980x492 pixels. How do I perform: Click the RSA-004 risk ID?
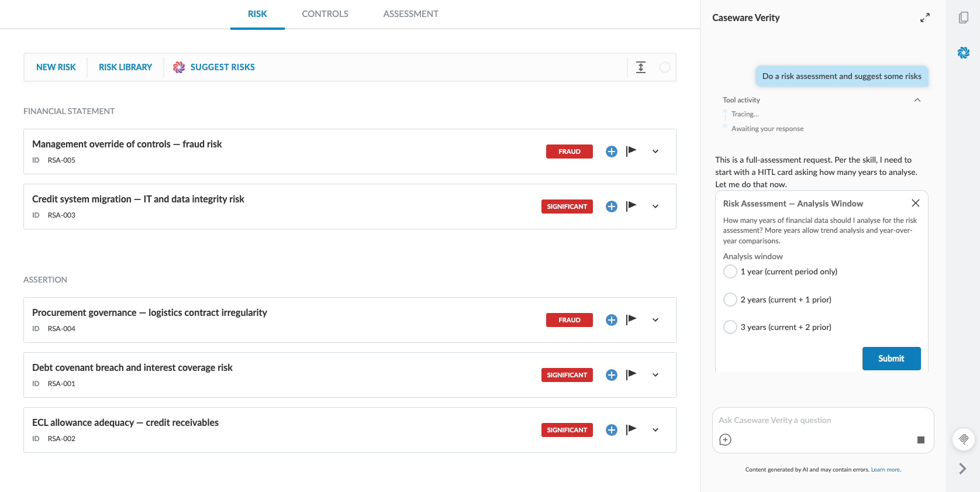61,329
